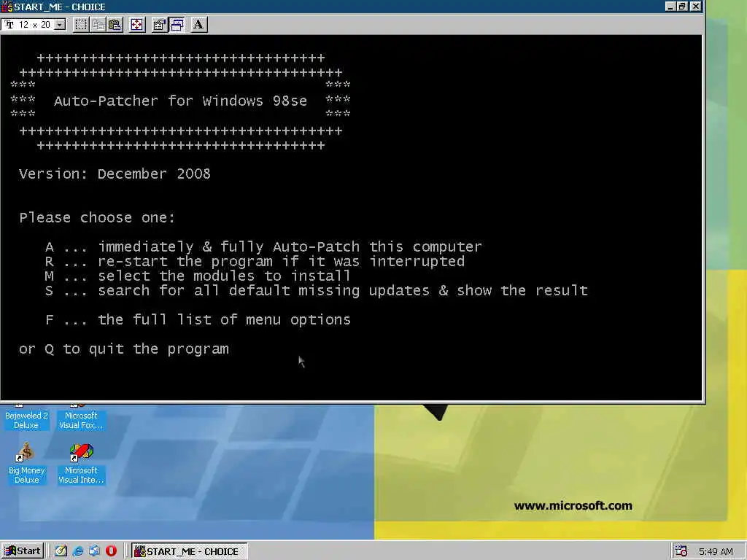The height and width of the screenshot is (560, 747).
Task: Select Bejeweled 2 Deluxe desktop shortcut
Action: click(x=26, y=418)
